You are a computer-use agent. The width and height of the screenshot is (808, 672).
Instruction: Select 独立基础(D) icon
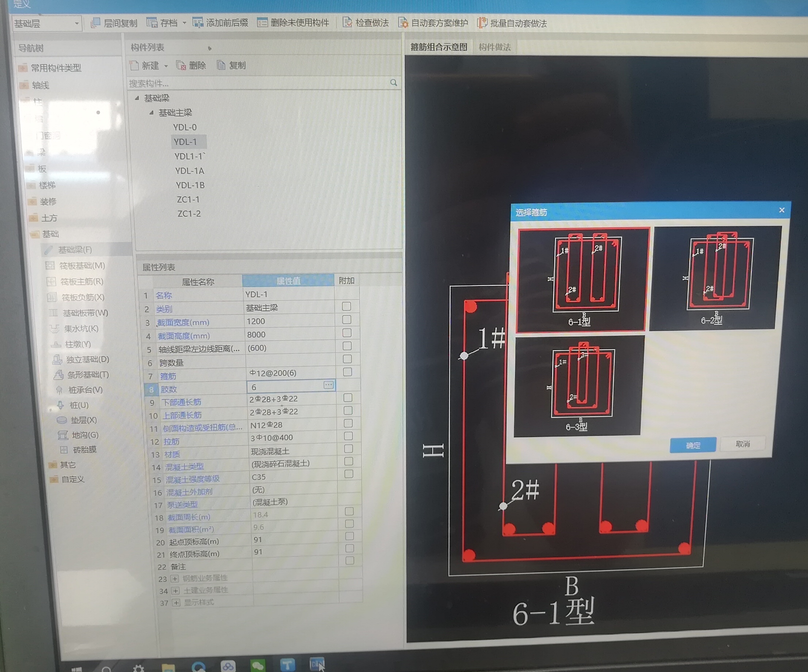point(57,360)
